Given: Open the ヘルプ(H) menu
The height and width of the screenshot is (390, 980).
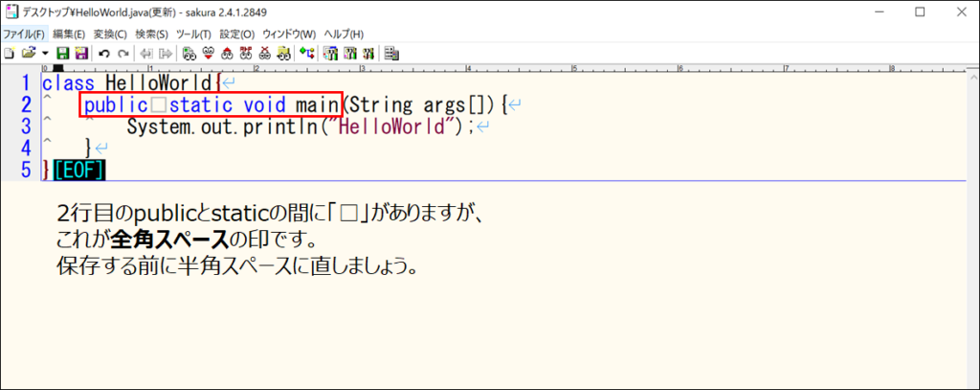Looking at the screenshot, I should pos(344,34).
